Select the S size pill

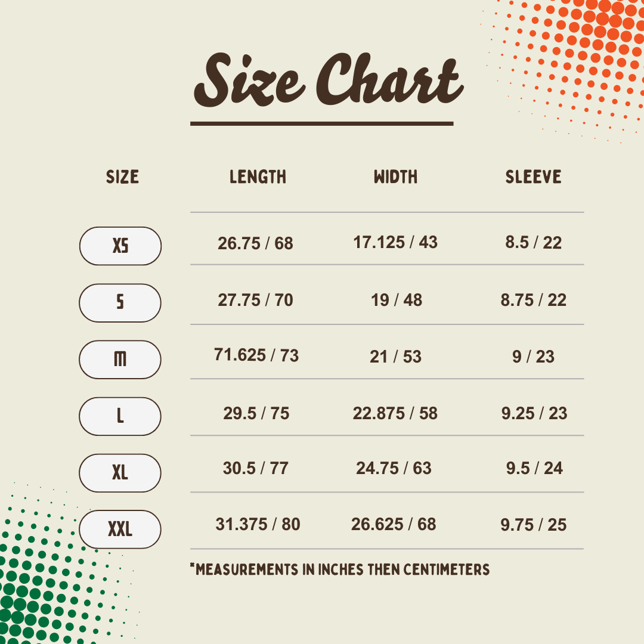click(x=120, y=302)
